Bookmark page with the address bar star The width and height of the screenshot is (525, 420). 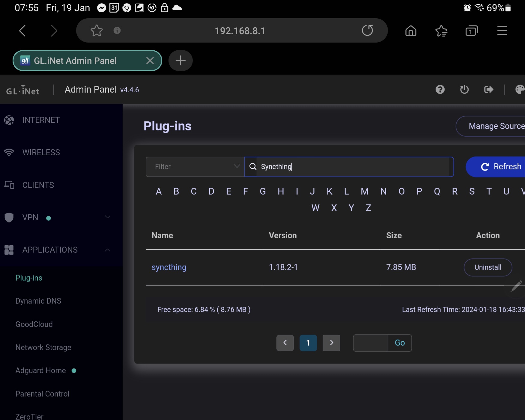[97, 31]
